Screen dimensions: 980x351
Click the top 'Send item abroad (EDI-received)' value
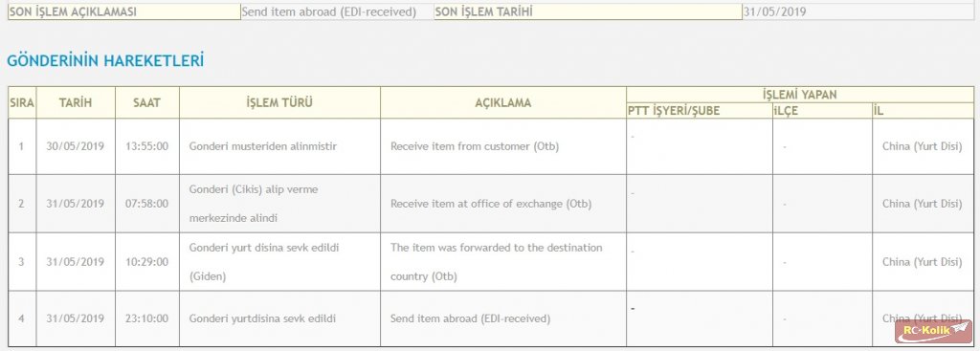pyautogui.click(x=329, y=11)
